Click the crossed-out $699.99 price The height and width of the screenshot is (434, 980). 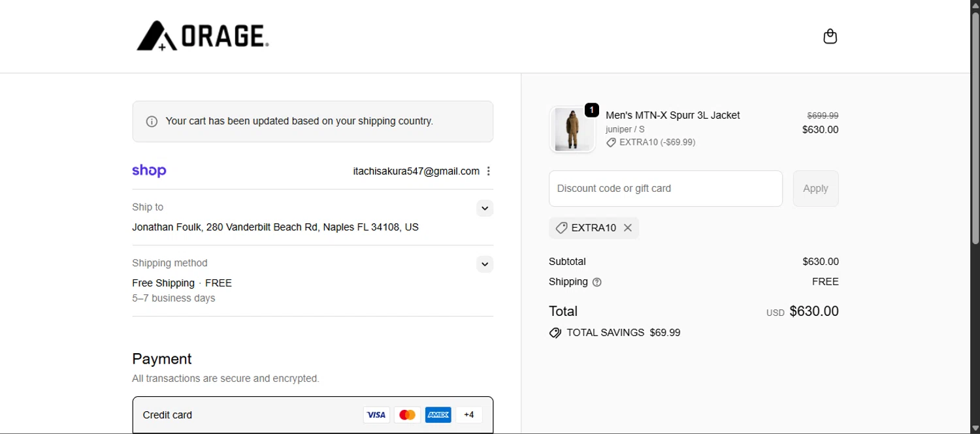[x=823, y=116]
